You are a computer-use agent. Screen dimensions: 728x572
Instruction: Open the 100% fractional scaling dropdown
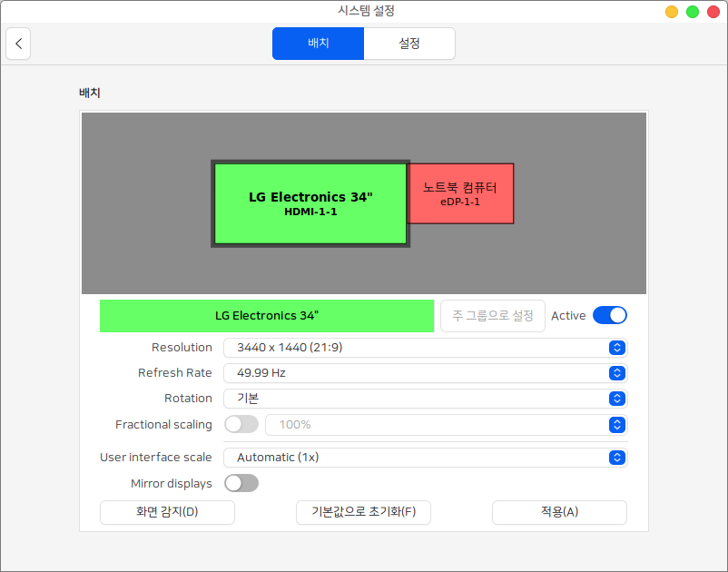tap(445, 424)
